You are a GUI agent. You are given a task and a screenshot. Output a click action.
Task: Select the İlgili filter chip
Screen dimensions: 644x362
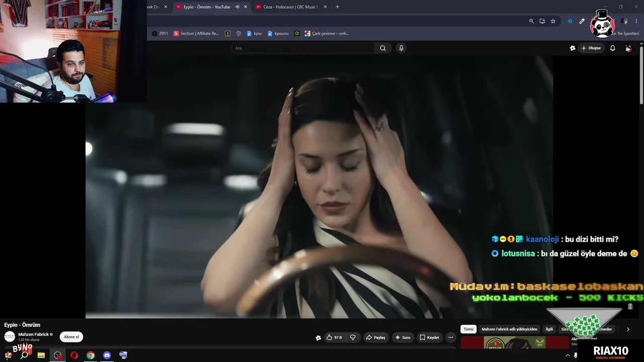[549, 329]
